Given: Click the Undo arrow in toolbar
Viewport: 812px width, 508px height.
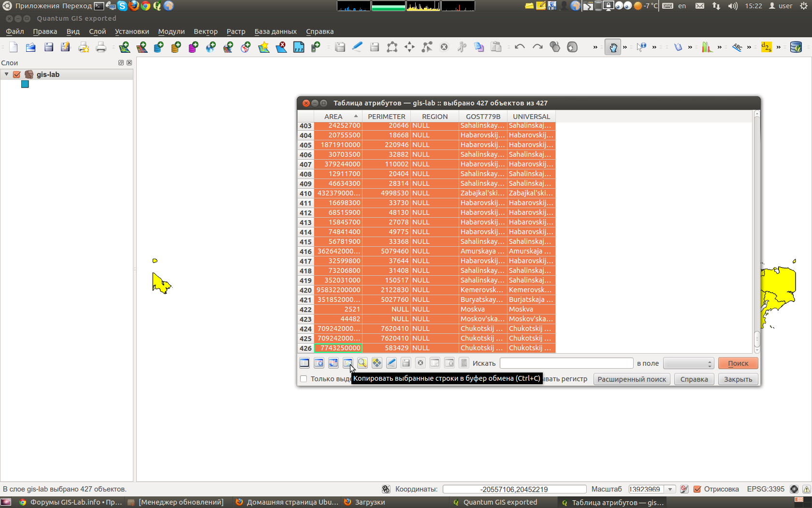Looking at the screenshot, I should [x=520, y=47].
